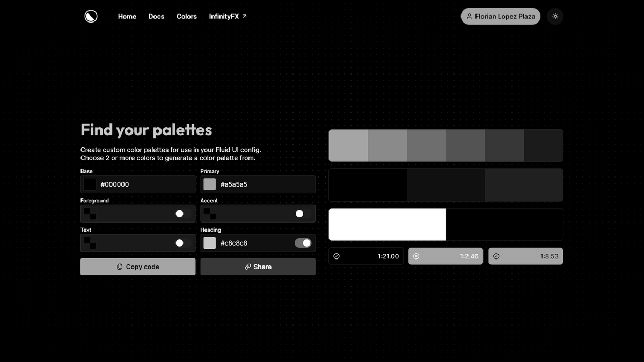Enable the Text color toggle

(x=183, y=243)
